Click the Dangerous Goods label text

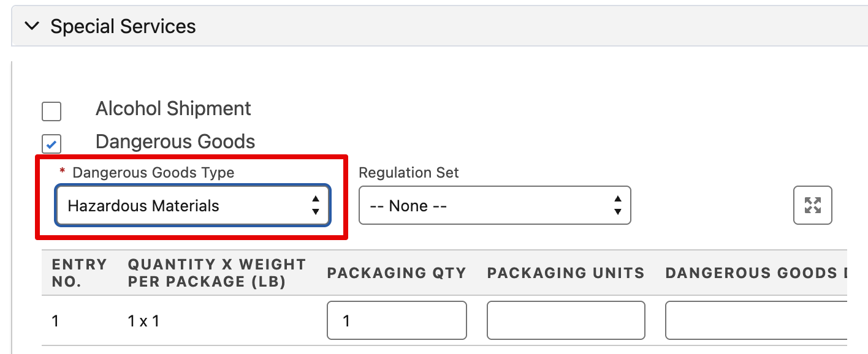(x=175, y=141)
